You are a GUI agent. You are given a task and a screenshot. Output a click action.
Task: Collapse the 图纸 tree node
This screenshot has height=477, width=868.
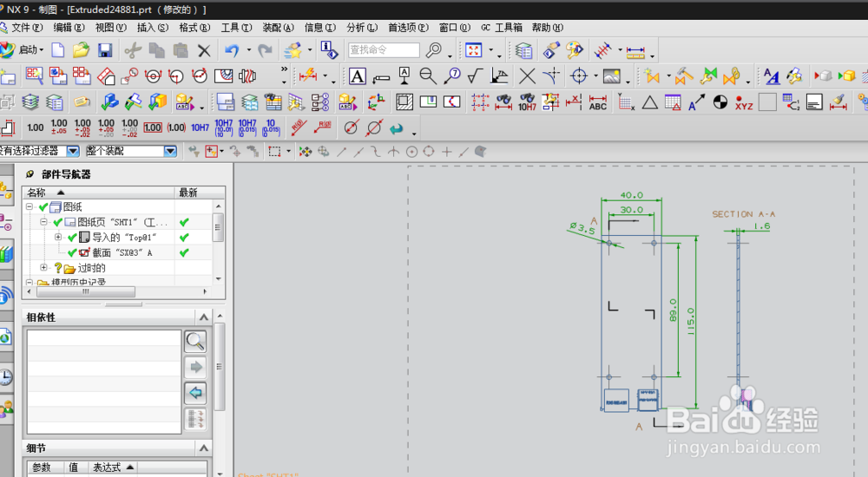pyautogui.click(x=30, y=207)
